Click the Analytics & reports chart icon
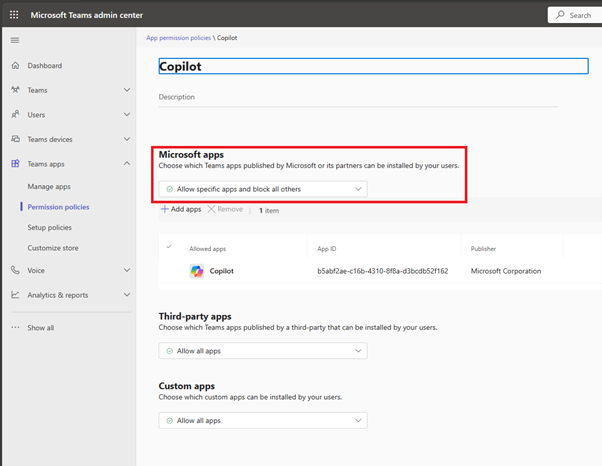602x466 pixels. click(x=15, y=295)
